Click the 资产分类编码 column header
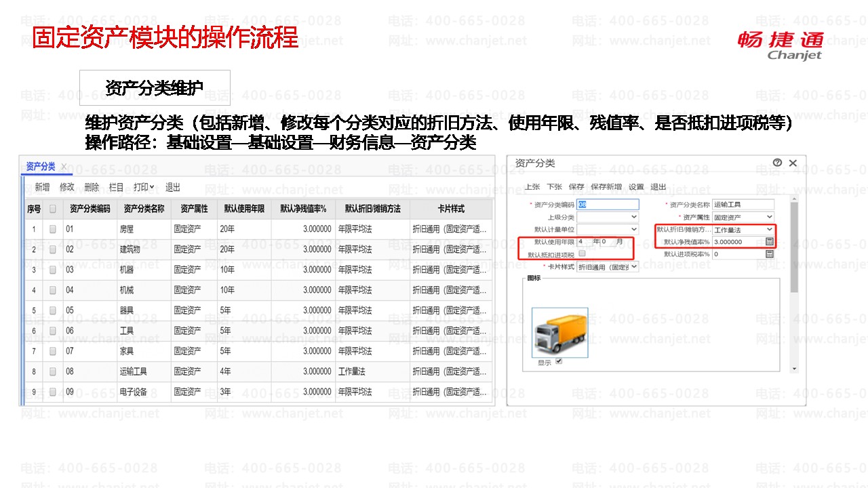The height and width of the screenshot is (488, 868). point(90,209)
